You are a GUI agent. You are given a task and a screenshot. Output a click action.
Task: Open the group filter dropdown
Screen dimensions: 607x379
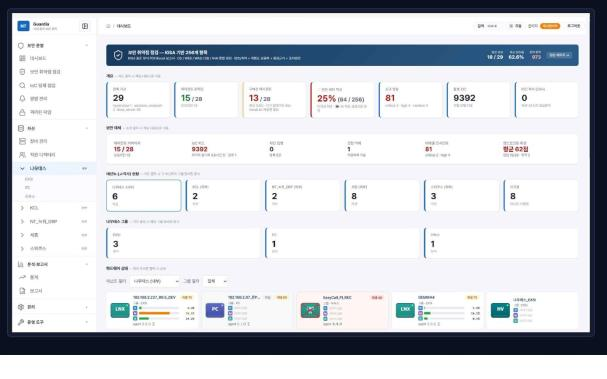pos(216,281)
